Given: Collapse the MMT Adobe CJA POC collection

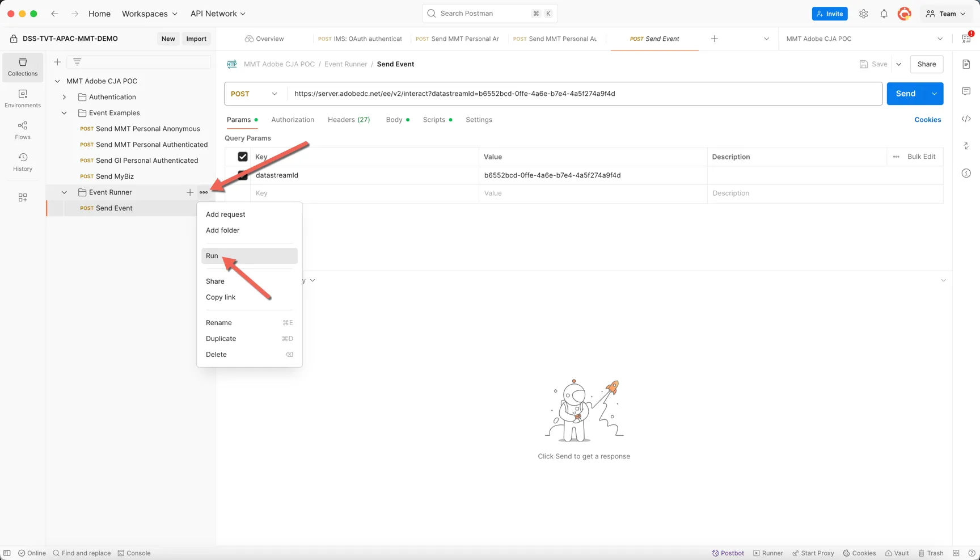Looking at the screenshot, I should (x=57, y=81).
